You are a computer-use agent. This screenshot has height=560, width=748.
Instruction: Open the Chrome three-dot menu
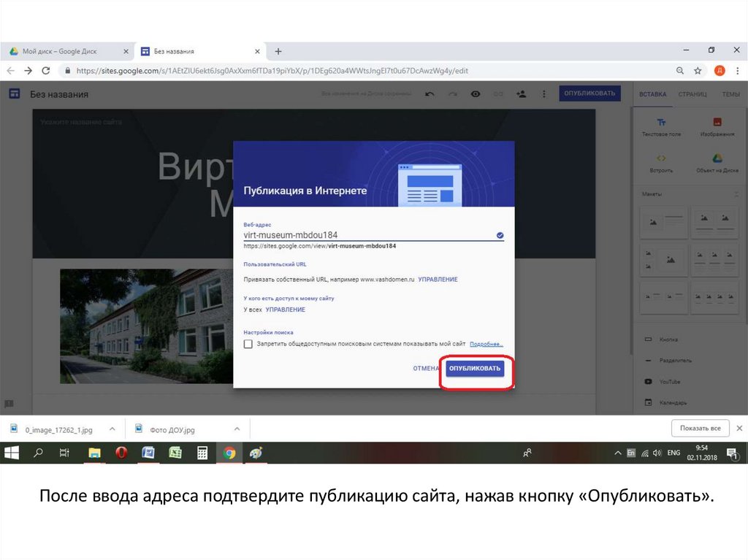point(738,71)
